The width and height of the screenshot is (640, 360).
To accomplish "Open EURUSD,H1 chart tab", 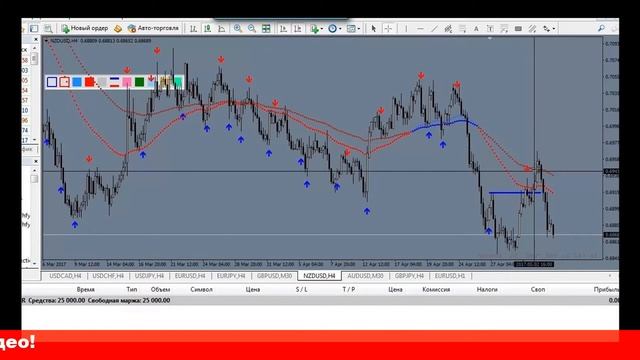I will 450,276.
